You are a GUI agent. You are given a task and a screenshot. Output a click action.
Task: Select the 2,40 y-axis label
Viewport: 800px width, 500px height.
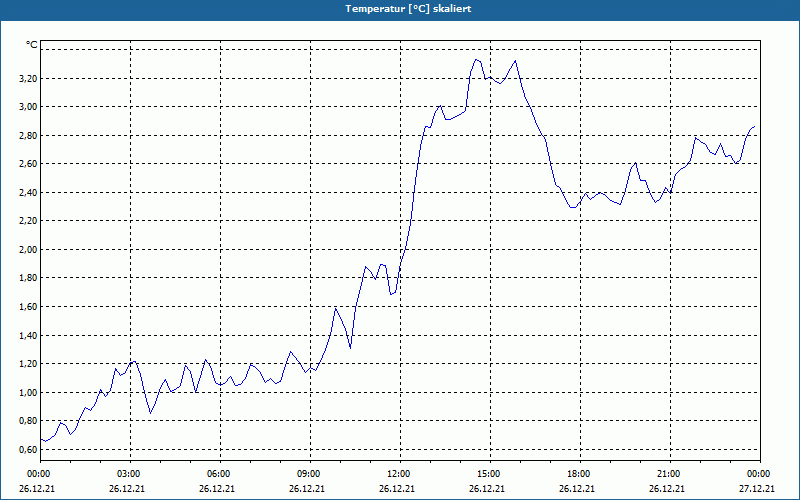[x=29, y=193]
